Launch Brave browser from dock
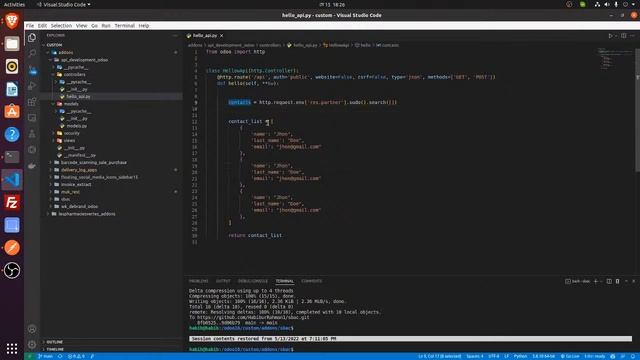Viewport: 640px width, 360px height. [12, 20]
